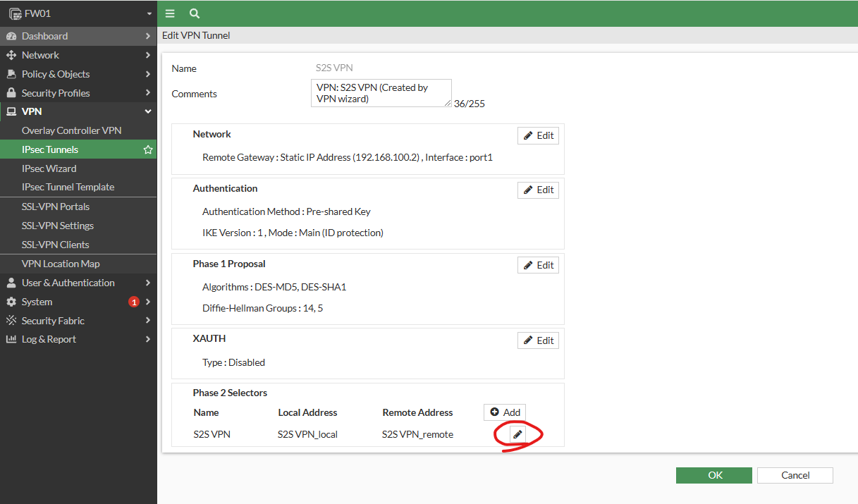The width and height of the screenshot is (858, 504).
Task: Click Authentication Method Pre-shared Key text
Action: [286, 211]
